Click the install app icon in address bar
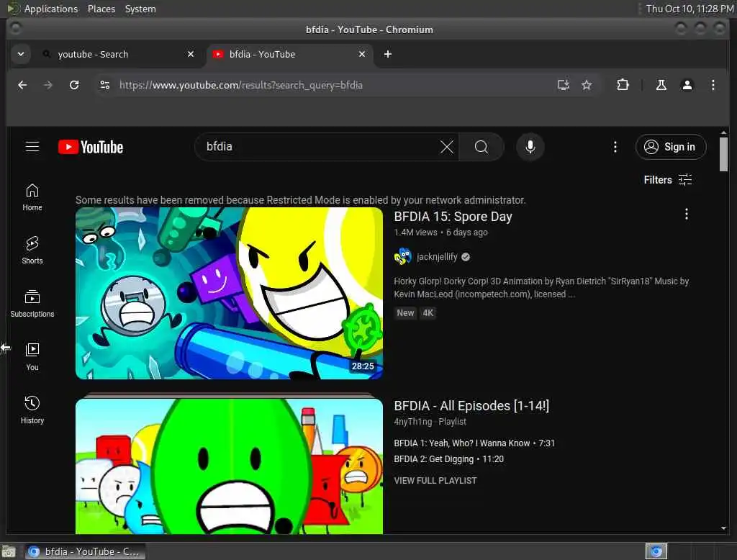 [x=563, y=85]
